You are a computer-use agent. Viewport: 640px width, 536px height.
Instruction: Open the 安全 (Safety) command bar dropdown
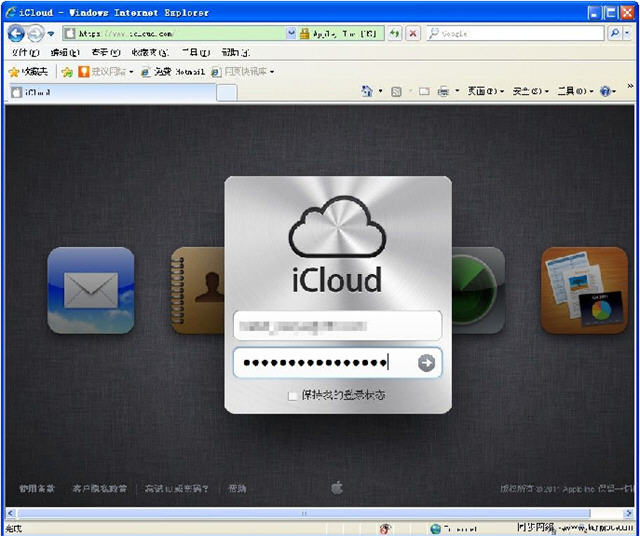[x=531, y=91]
